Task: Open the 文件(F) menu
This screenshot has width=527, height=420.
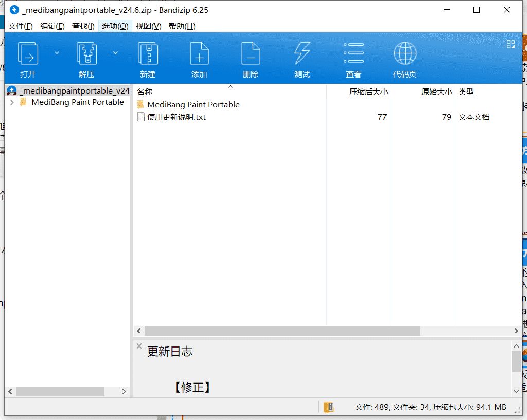Action: pos(21,26)
